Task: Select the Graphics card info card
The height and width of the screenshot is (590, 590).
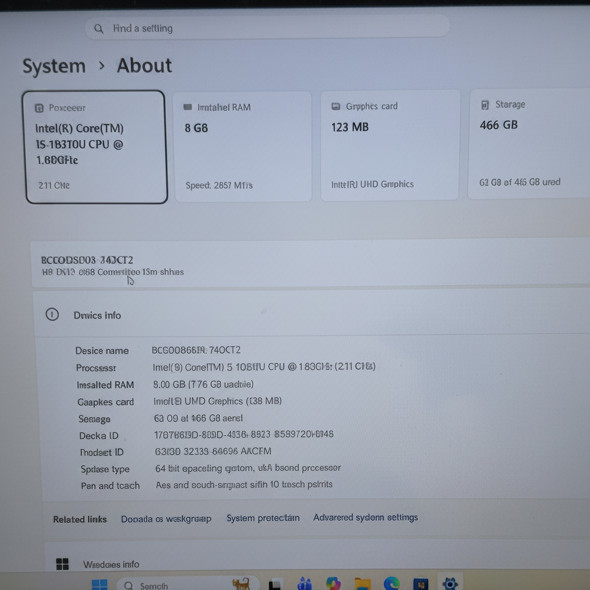Action: click(390, 145)
